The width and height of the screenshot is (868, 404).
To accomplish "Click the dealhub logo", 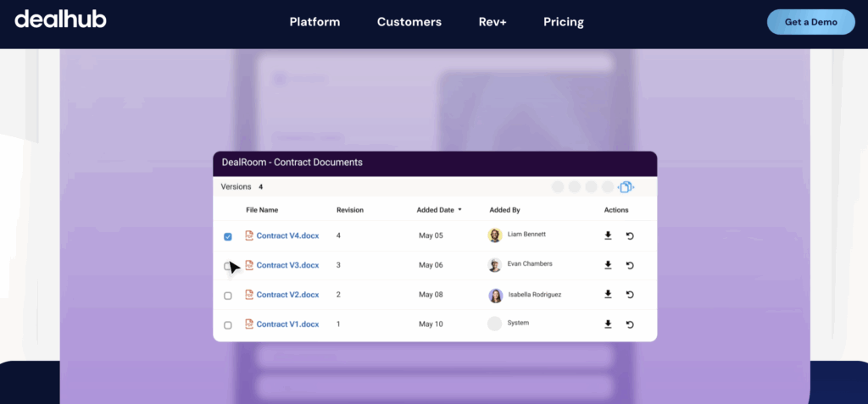I will [x=60, y=19].
